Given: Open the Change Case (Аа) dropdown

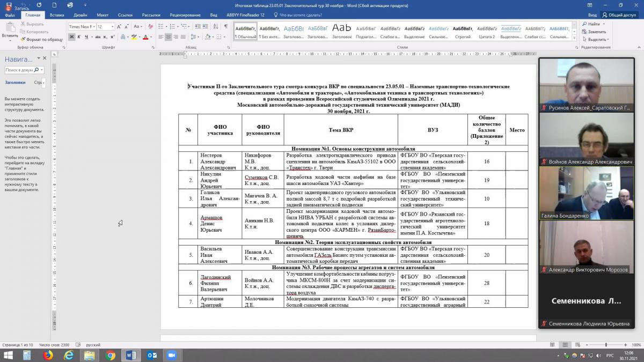Looking at the screenshot, I should coord(138,26).
